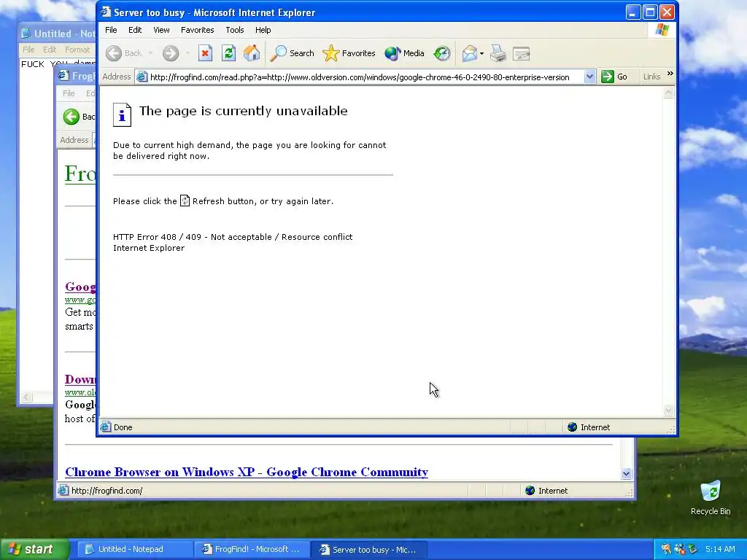Click the Forward arrow in the front IE toolbar
Viewport: 747px width, 560px height.
pyautogui.click(x=171, y=53)
